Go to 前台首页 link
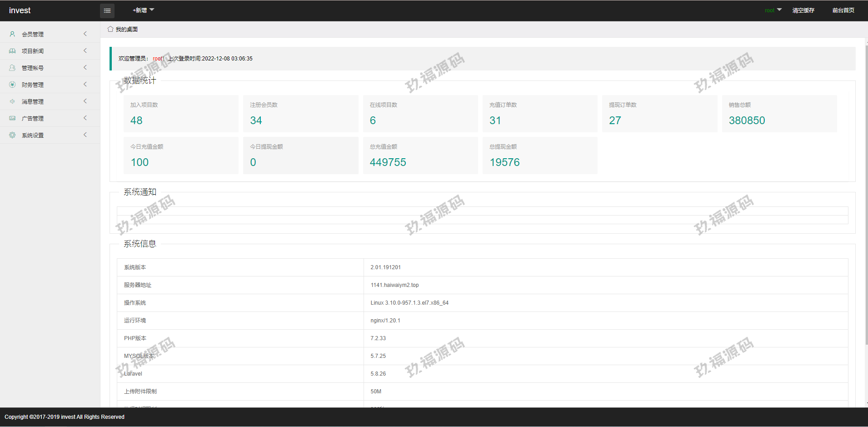 click(x=843, y=10)
